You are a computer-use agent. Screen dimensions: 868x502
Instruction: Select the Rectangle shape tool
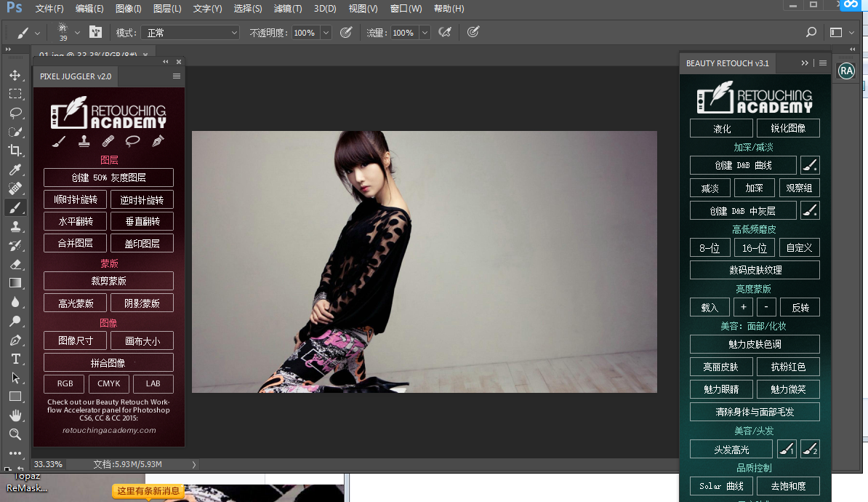[x=15, y=397]
